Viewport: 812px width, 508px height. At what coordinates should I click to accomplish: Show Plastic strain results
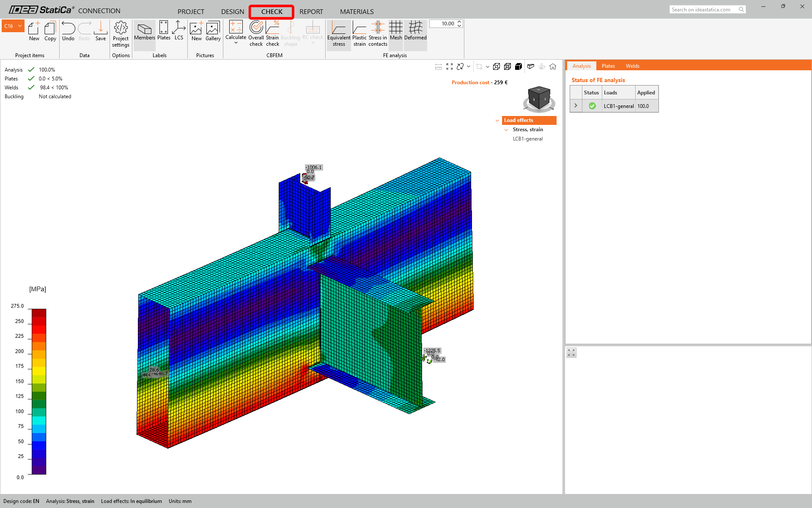(x=359, y=33)
